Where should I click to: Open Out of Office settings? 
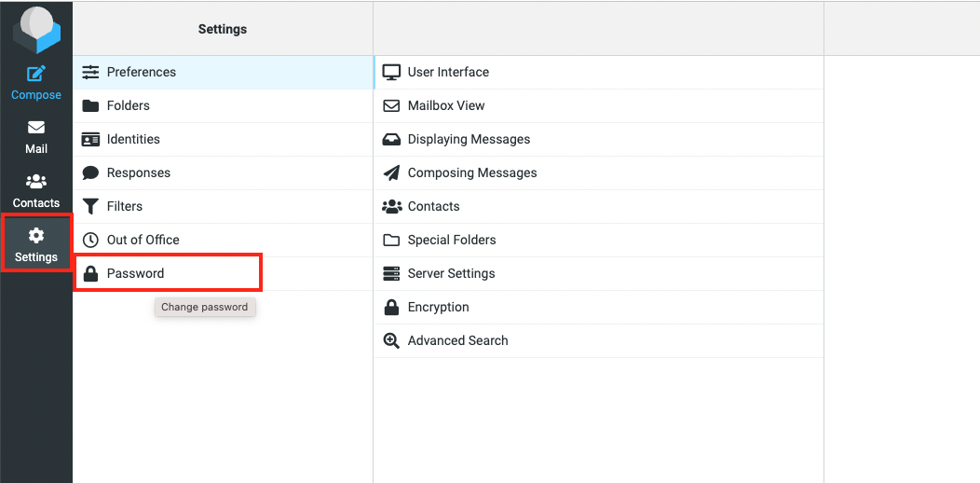[143, 240]
